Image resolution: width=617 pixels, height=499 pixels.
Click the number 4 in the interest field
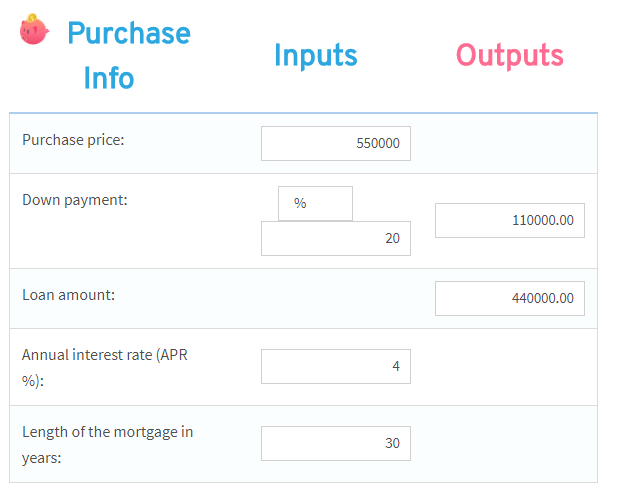pyautogui.click(x=396, y=366)
